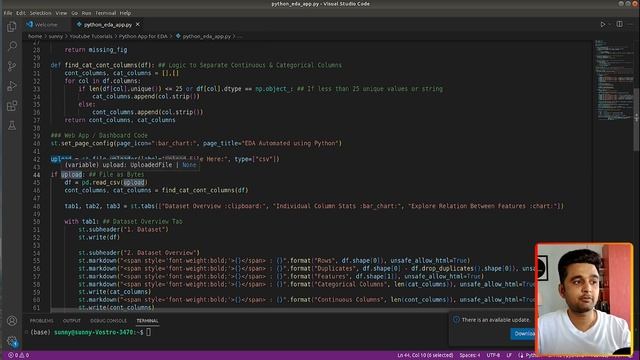Image resolution: width=640 pixels, height=360 pixels.
Task: Switch to the Welcome tab
Action: 42,24
